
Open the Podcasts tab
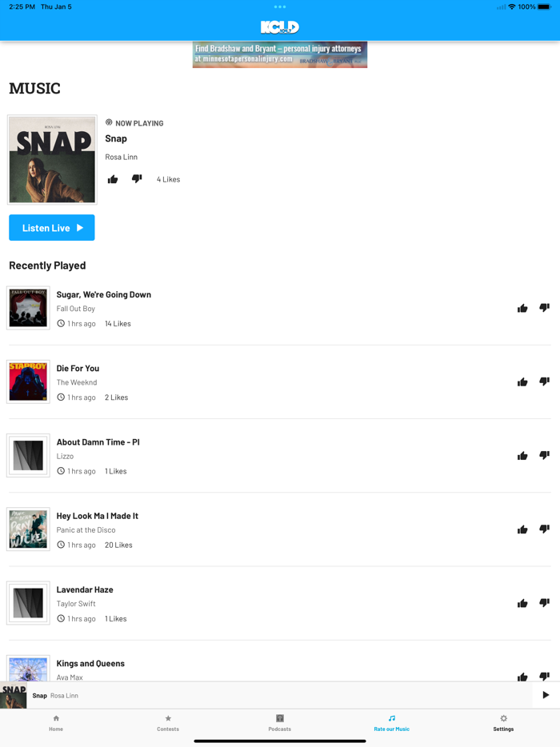coord(280,723)
